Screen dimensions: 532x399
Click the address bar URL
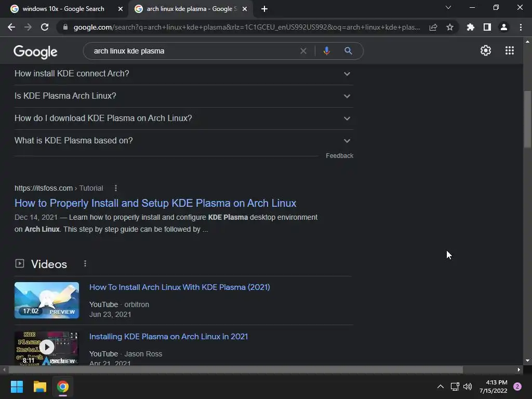pos(247,27)
